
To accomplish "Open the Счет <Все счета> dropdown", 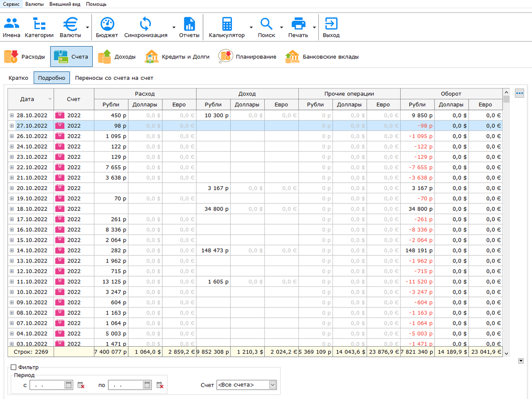I will 246,385.
